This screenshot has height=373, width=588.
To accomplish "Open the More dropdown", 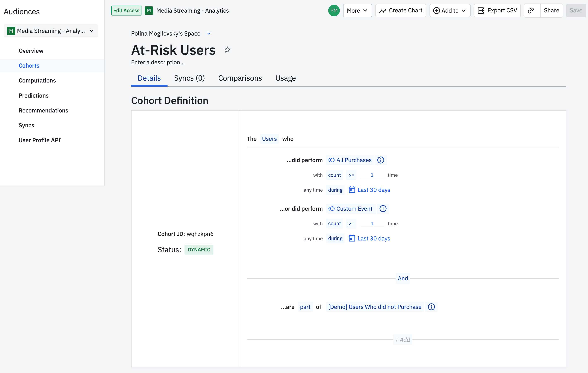I will tap(357, 11).
